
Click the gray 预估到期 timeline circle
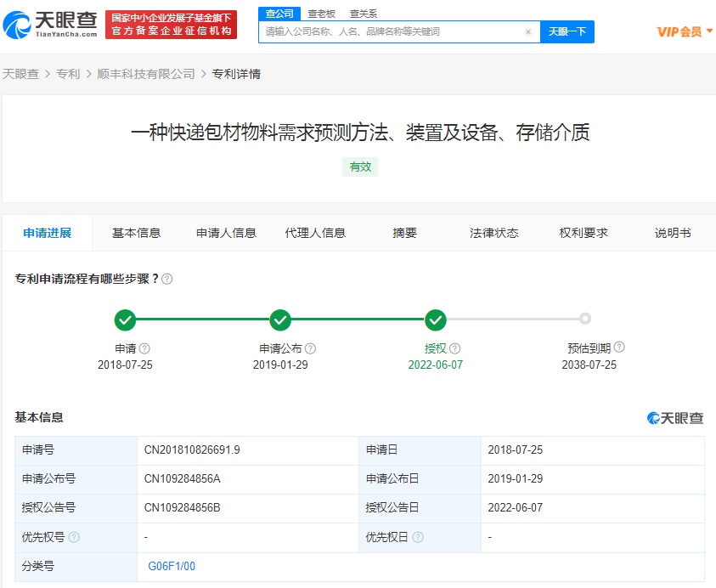[585, 319]
